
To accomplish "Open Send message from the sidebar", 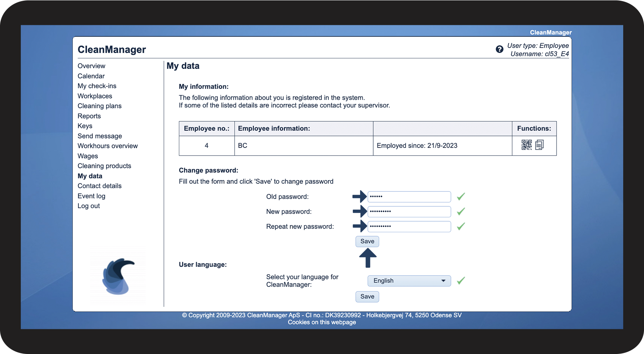I will [x=99, y=136].
